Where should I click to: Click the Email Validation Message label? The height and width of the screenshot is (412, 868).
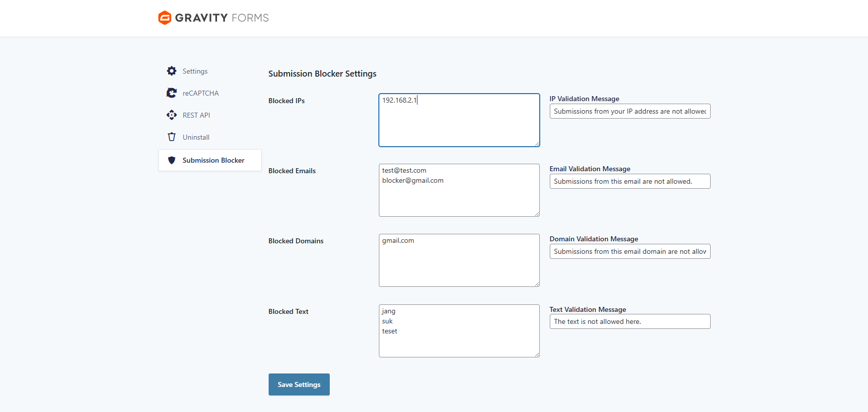click(590, 169)
